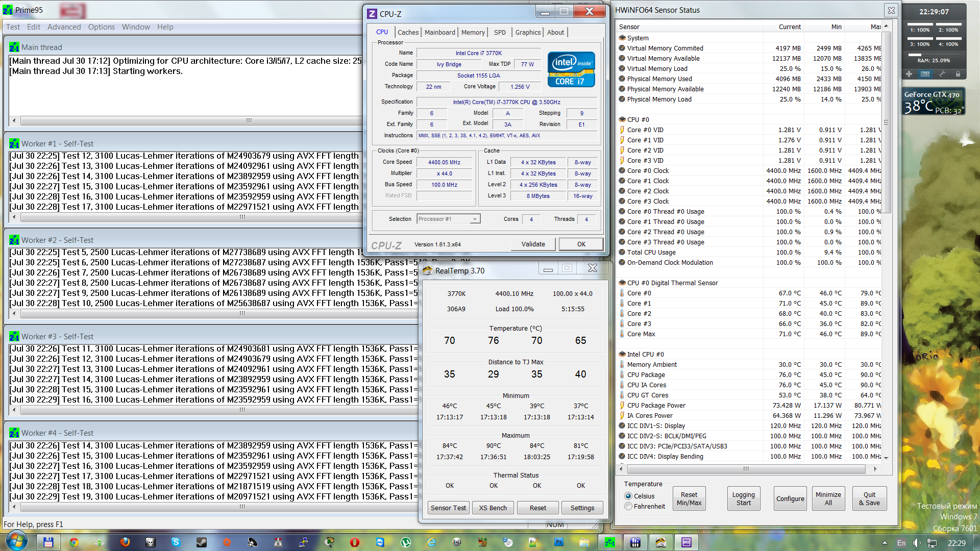Click the plus icon in CPU gadget
Viewport: 980px width, 551px height.
tap(909, 74)
